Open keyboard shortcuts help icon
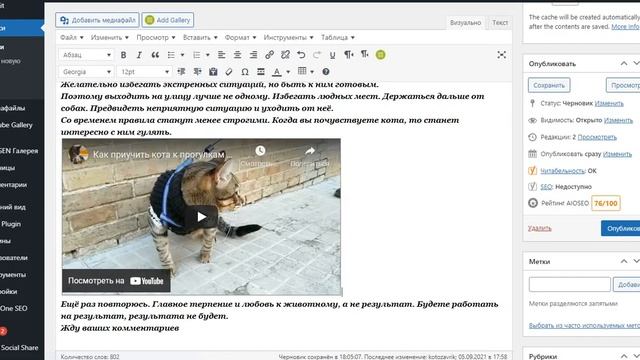The width and height of the screenshot is (640, 360). (x=326, y=71)
